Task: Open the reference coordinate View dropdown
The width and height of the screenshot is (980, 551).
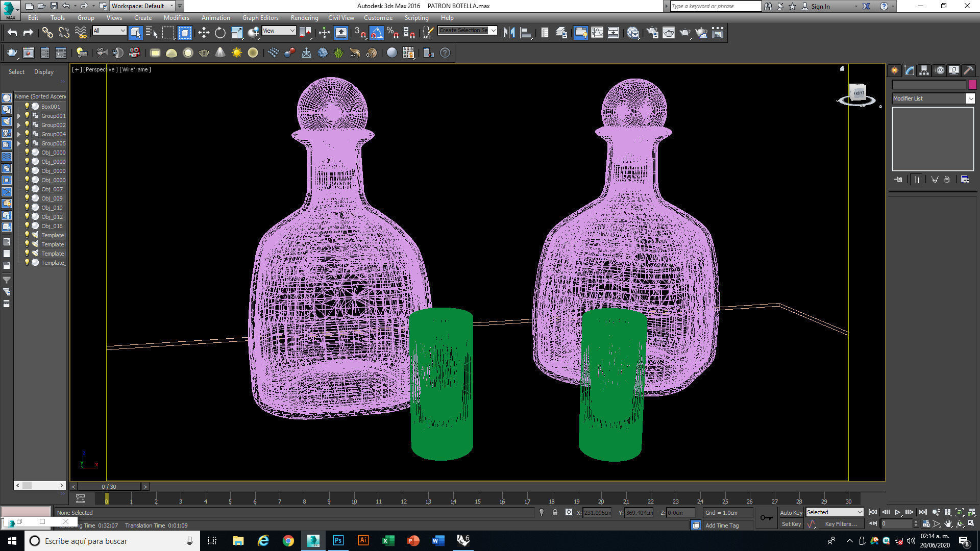Action: click(279, 31)
